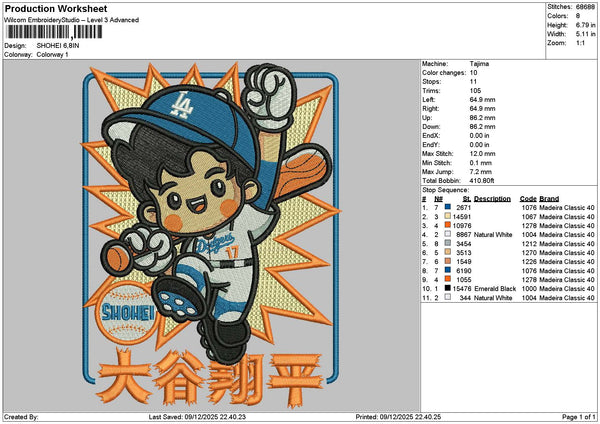The image size is (600, 424).
Task: Pick the salmon swatch beside stitch count 1549
Action: click(x=447, y=261)
